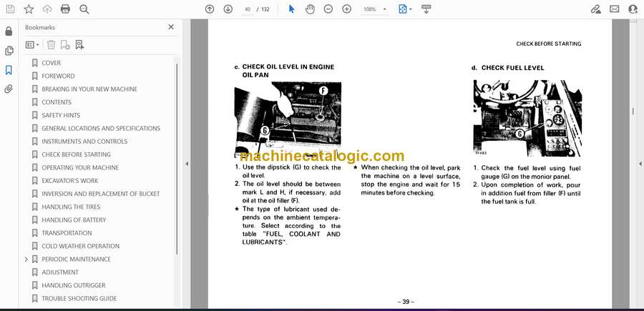Click the bookmarks list scrollbar

click(177, 159)
